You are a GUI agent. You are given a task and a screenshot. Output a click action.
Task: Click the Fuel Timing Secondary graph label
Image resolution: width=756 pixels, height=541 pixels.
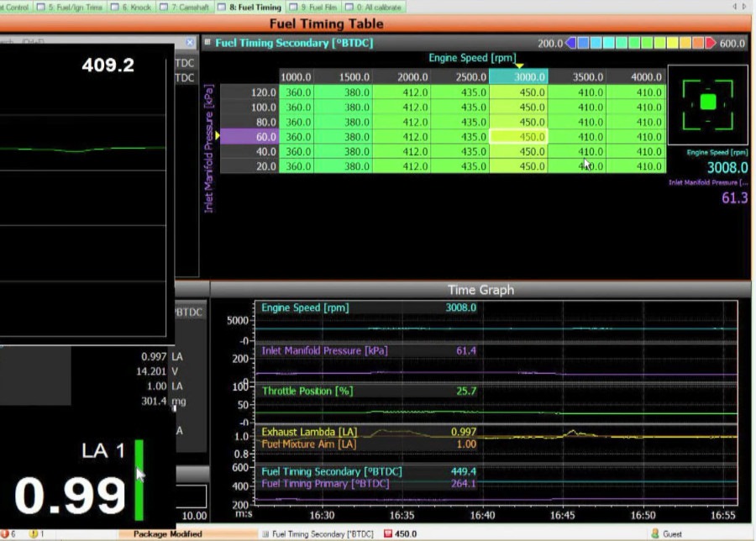pos(331,471)
